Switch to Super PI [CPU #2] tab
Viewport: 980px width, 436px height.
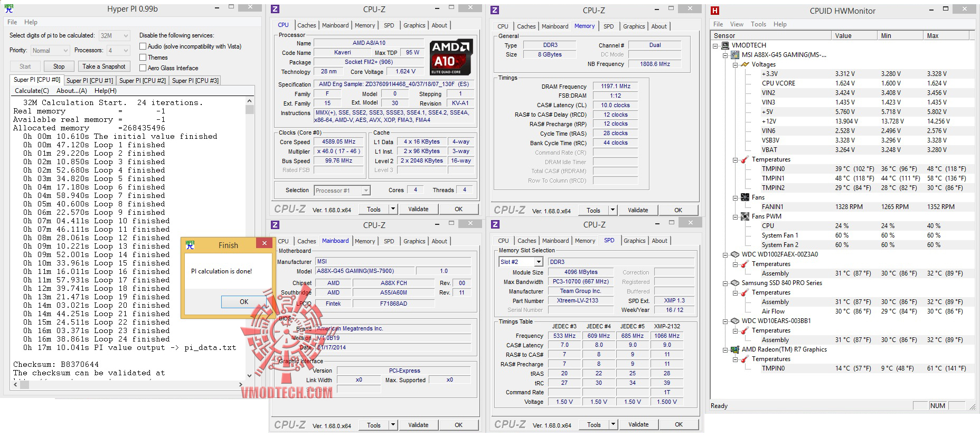[143, 81]
